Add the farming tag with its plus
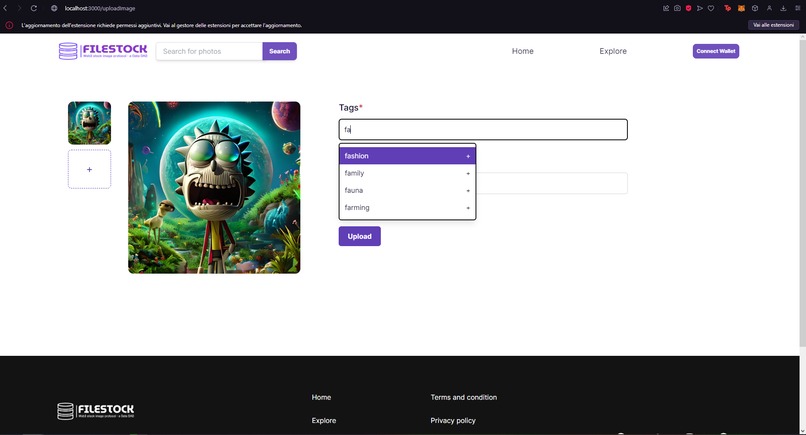Image resolution: width=806 pixels, height=435 pixels. tap(468, 208)
